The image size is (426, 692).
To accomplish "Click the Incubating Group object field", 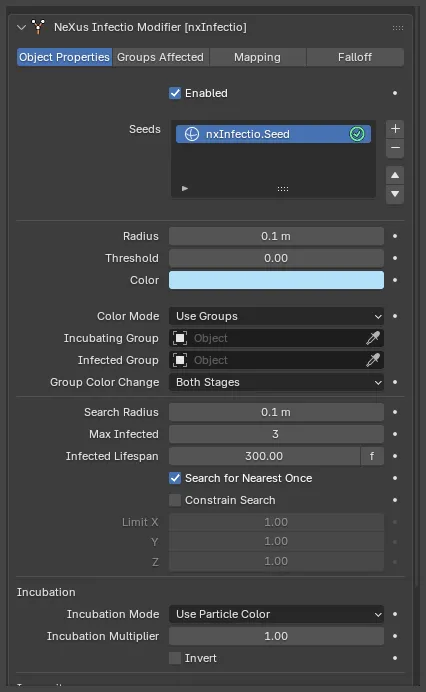I will coord(268,338).
